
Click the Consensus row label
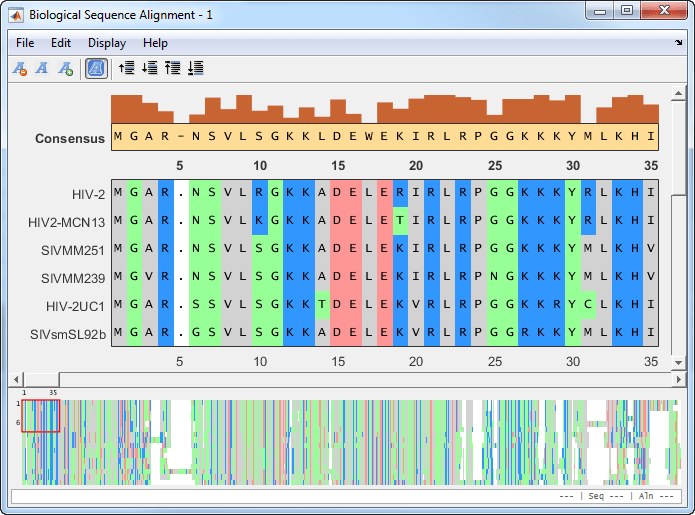point(70,139)
